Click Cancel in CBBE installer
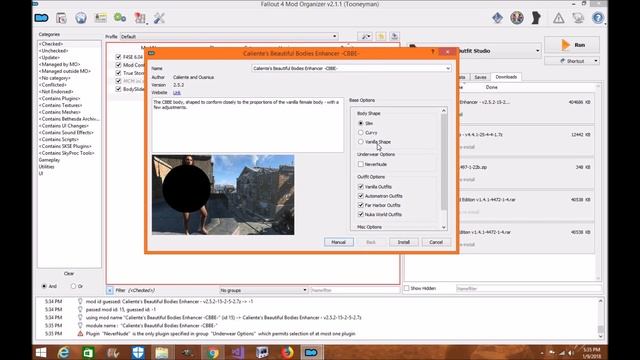 (x=436, y=242)
